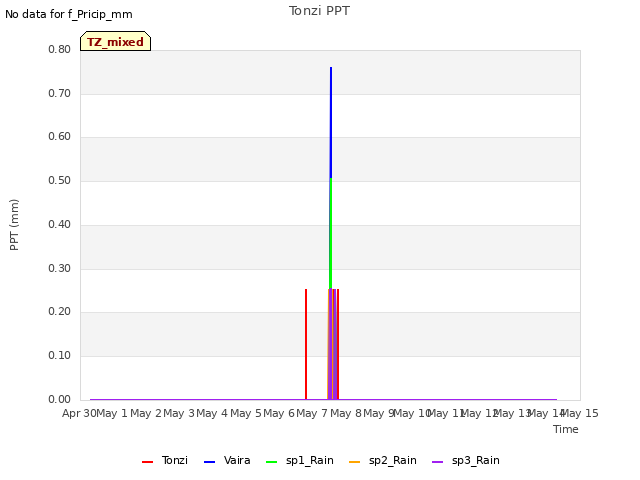The height and width of the screenshot is (480, 640).
Task: Click the 'May 1' x-axis label
Action: (112, 413)
